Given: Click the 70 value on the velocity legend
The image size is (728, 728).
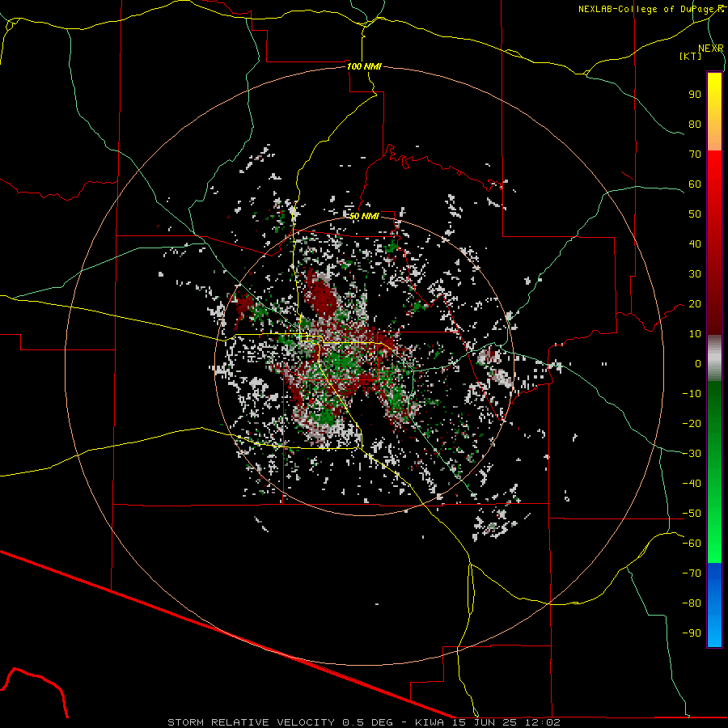Looking at the screenshot, I should 695,154.
